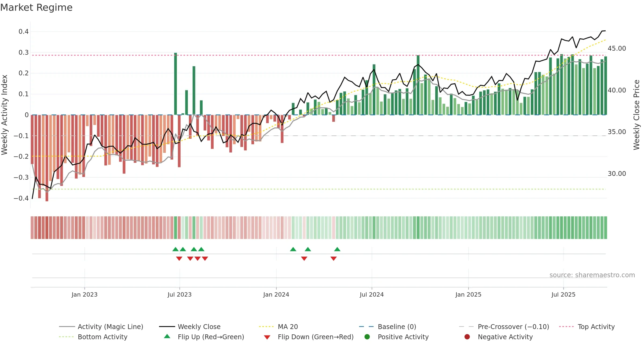Click the Jul 2024 x-axis label
Screen dimensions: 644x362
pyautogui.click(x=372, y=295)
